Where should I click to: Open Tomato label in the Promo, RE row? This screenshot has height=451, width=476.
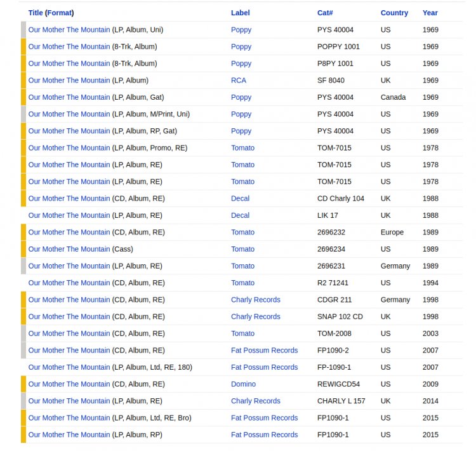pyautogui.click(x=242, y=148)
